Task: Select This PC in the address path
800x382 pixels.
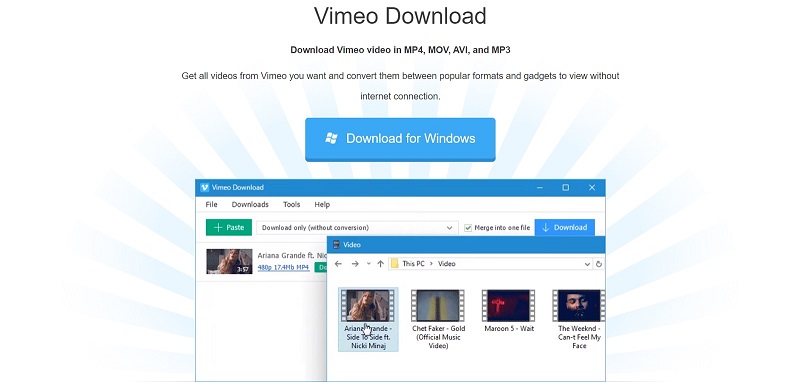Action: pos(413,264)
